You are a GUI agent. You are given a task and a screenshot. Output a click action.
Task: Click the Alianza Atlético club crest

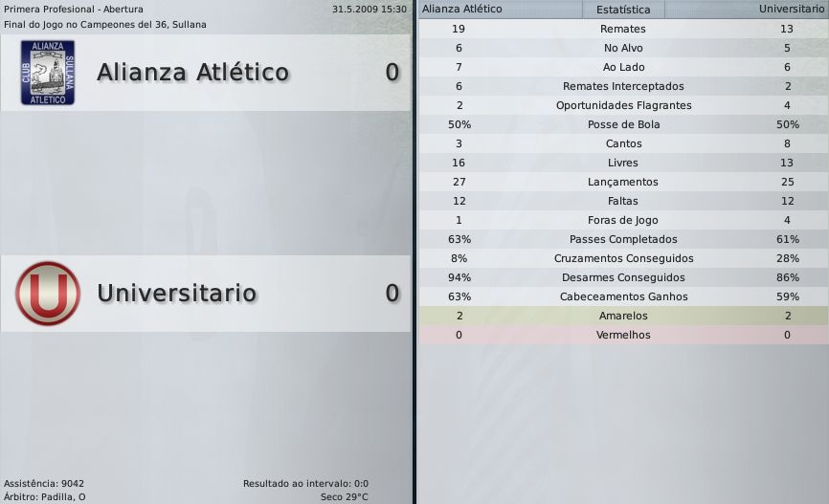[x=47, y=73]
